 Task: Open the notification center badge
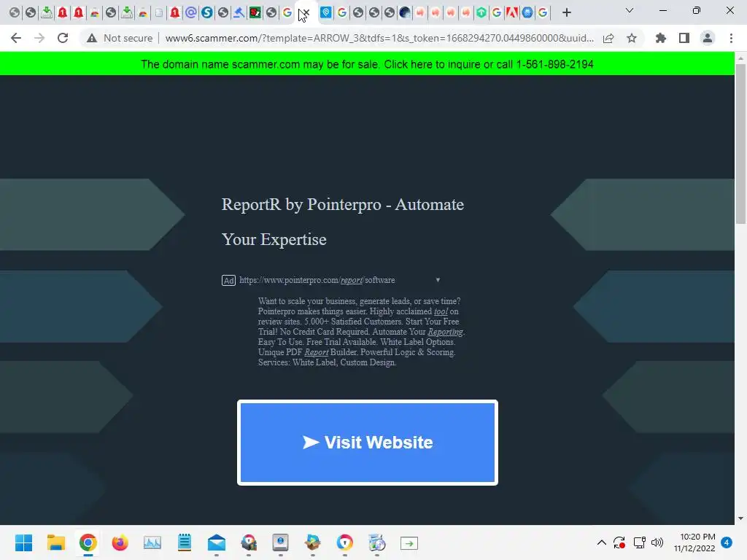coord(727,542)
